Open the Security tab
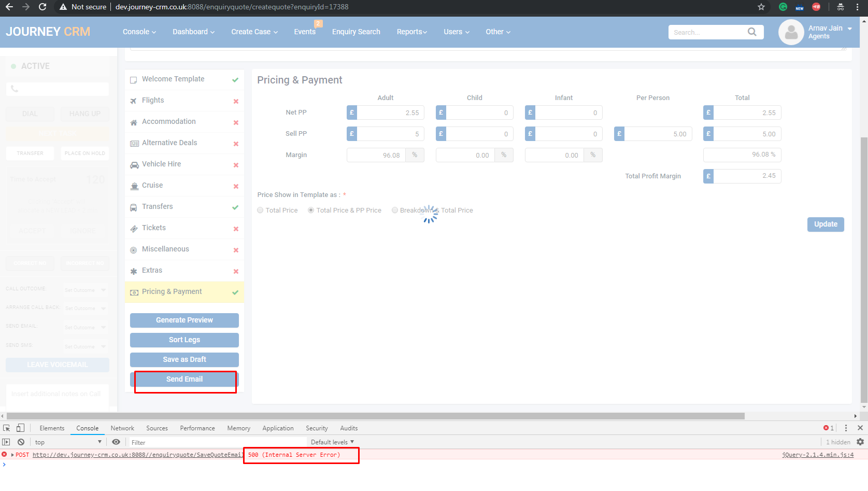This screenshot has width=868, height=491. (317, 428)
